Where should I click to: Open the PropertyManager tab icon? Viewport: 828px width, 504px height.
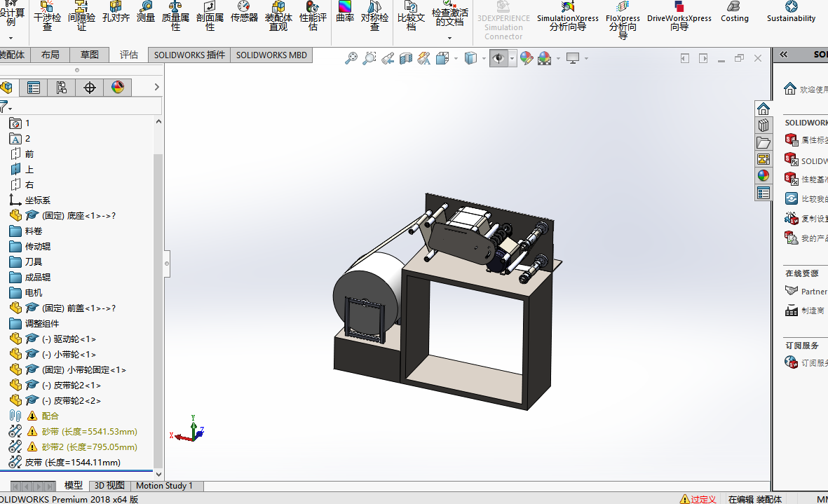point(33,88)
